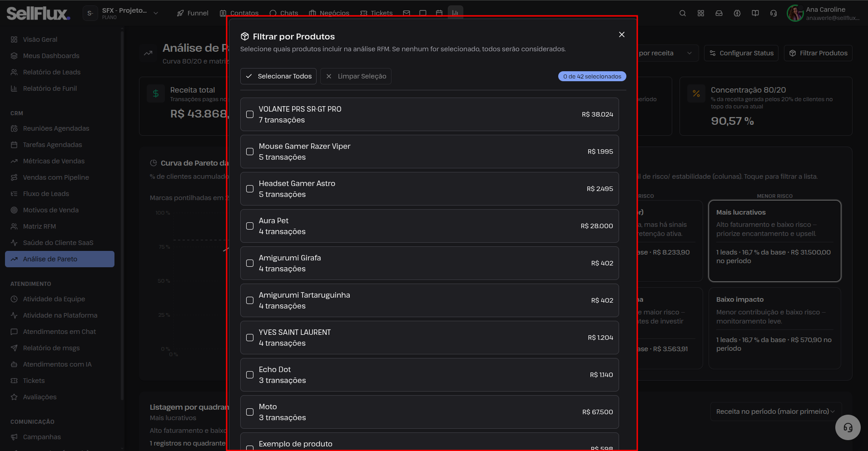Click the Configurar Status button
868x451 pixels.
coord(741,53)
